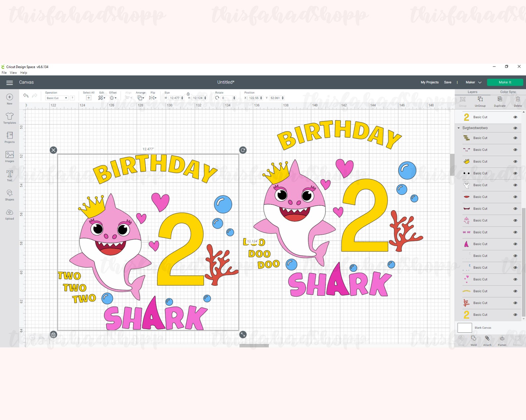
Task: Toggle visibility of Svgtwotwotwo group
Action: point(515,128)
